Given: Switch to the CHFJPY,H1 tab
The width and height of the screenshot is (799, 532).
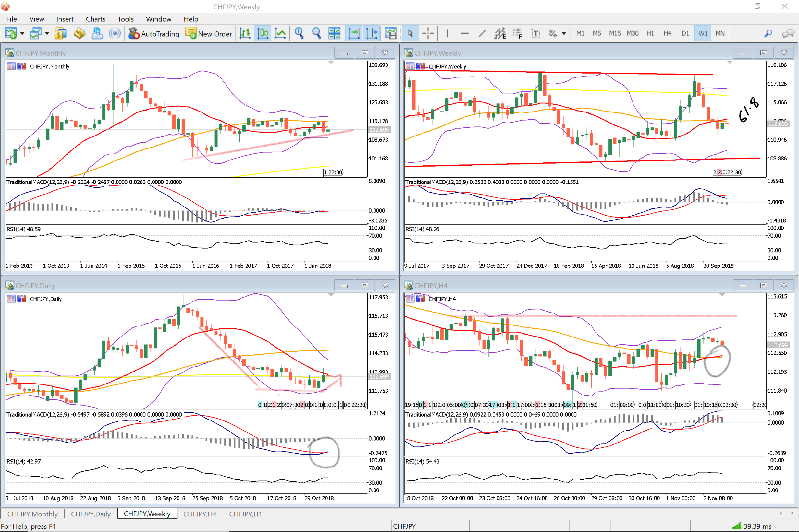Looking at the screenshot, I should 245,514.
